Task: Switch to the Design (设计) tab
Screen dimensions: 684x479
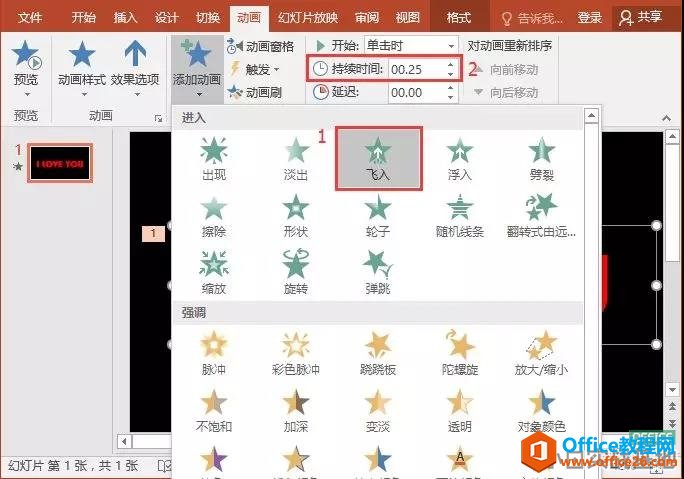Action: click(x=167, y=17)
